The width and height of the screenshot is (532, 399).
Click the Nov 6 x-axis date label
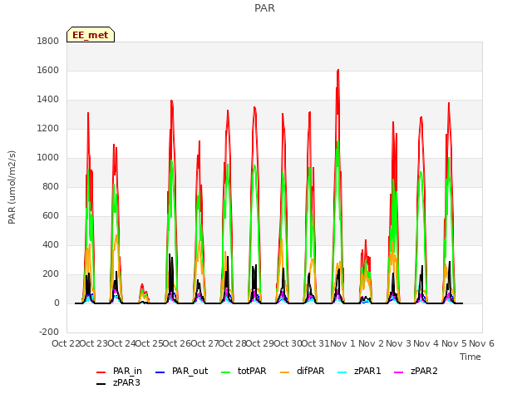click(x=481, y=343)
